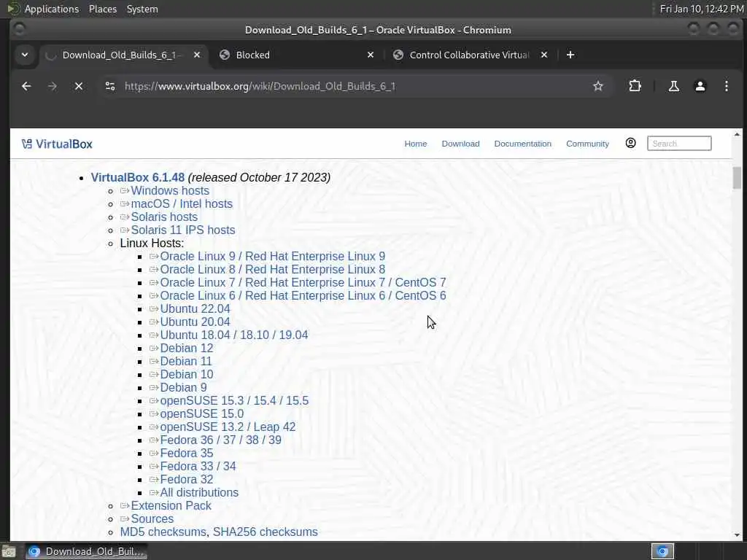
Task: Download Windows hosts build
Action: coord(170,190)
